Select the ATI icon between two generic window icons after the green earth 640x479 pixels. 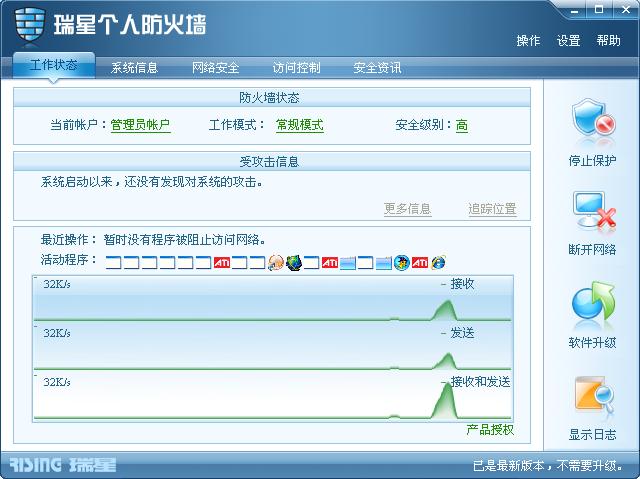pos(330,262)
